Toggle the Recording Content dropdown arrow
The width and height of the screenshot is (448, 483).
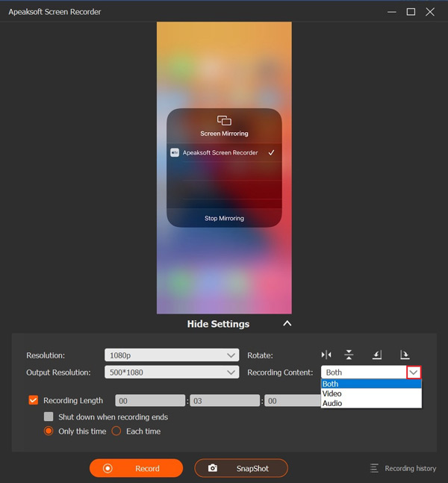click(414, 373)
